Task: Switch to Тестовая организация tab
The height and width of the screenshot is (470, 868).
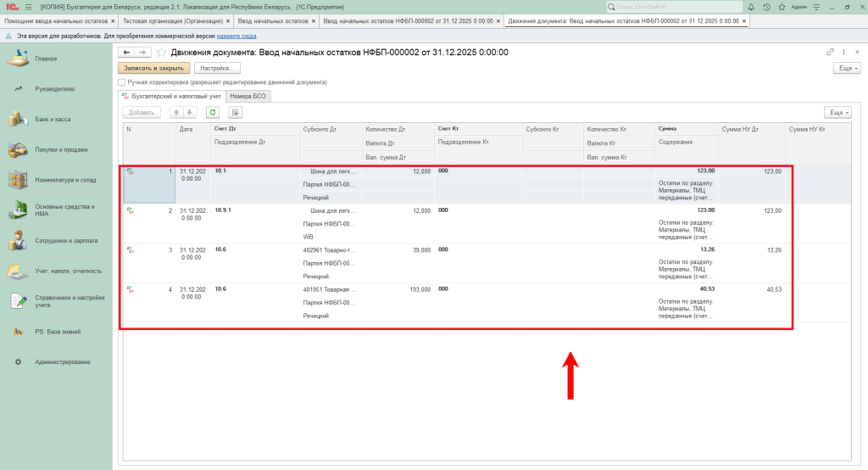Action: 173,20
